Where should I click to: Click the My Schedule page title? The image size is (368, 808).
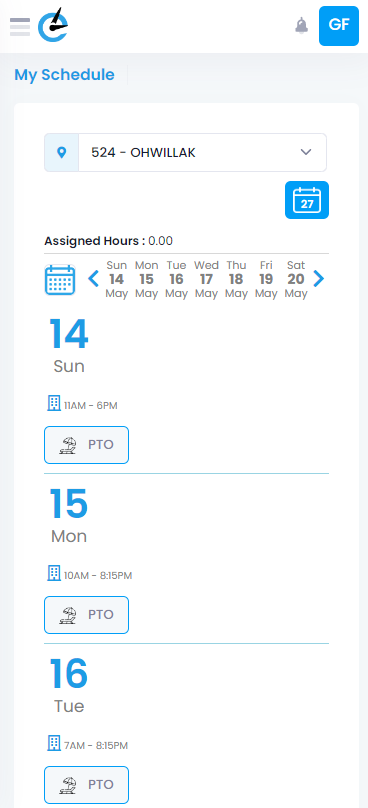(x=64, y=75)
